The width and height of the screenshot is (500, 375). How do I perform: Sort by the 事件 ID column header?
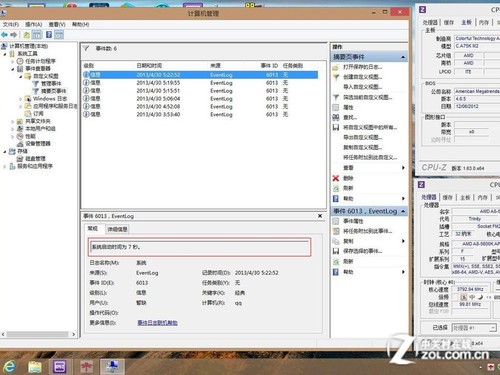[269, 66]
